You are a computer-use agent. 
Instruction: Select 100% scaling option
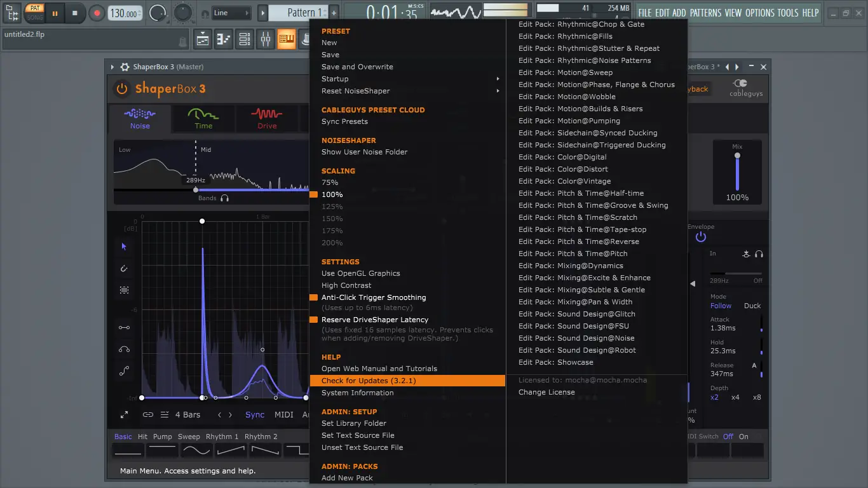tap(332, 194)
